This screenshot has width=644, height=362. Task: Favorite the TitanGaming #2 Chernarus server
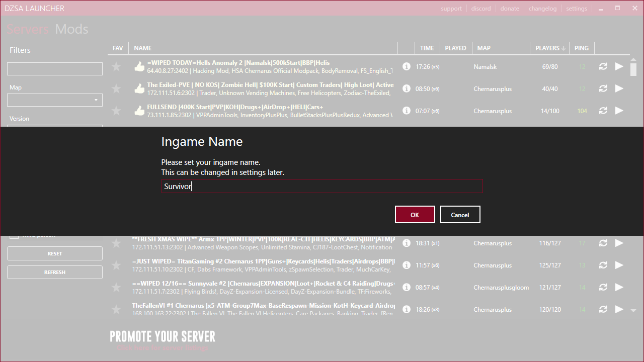(x=116, y=265)
